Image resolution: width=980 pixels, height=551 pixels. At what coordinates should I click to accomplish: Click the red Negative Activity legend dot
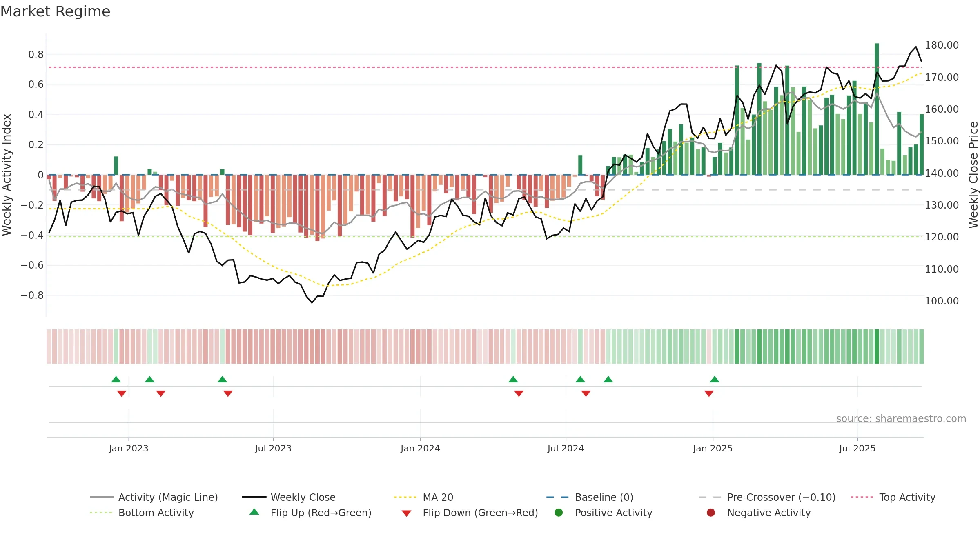[x=711, y=513]
